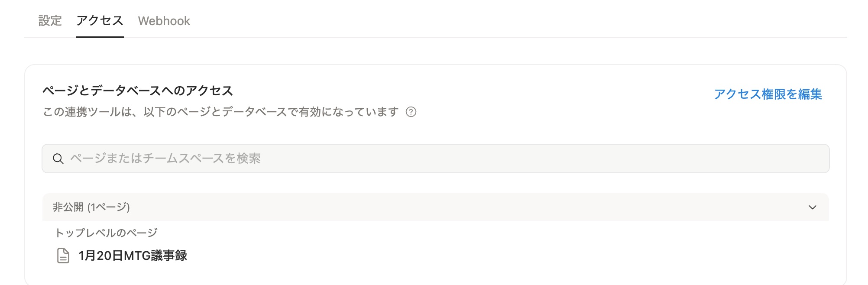
Task: Click the underline beneath the アクセス tab
Action: [100, 37]
